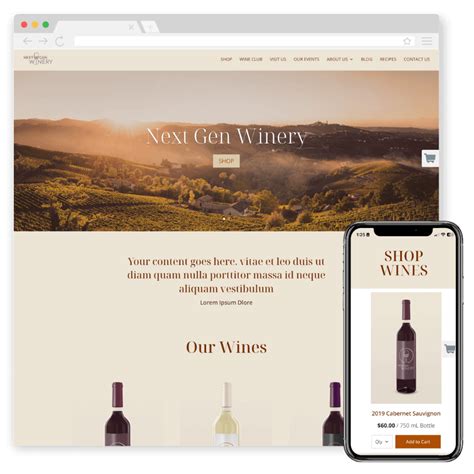Viewport: 474px width, 474px height.
Task: Click the browser back arrow
Action: [27, 41]
